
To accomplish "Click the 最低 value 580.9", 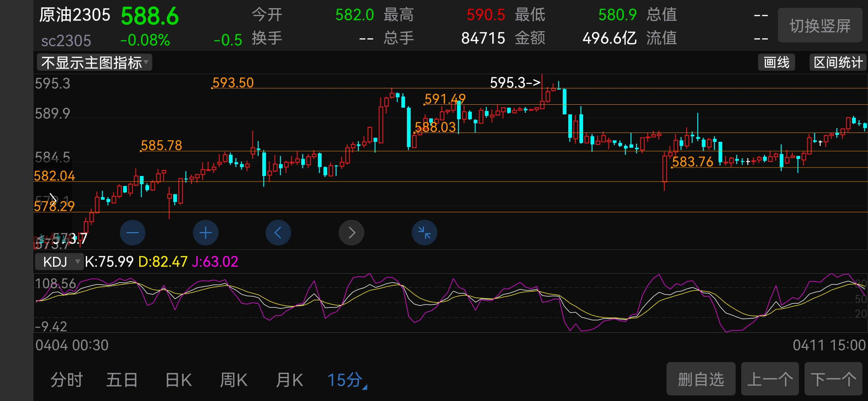I will [617, 15].
